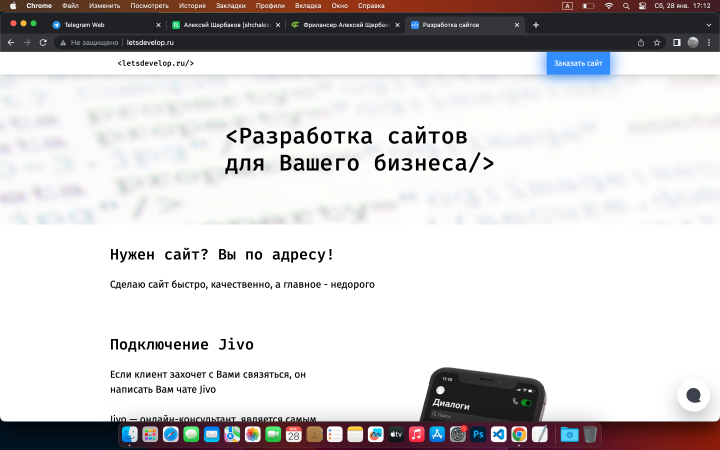Click the forward navigation arrow
Viewport: 720px width, 450px height.
(x=27, y=42)
